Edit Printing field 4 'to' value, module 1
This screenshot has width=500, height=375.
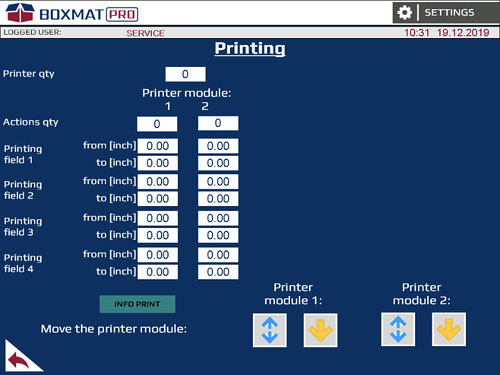pos(158,272)
